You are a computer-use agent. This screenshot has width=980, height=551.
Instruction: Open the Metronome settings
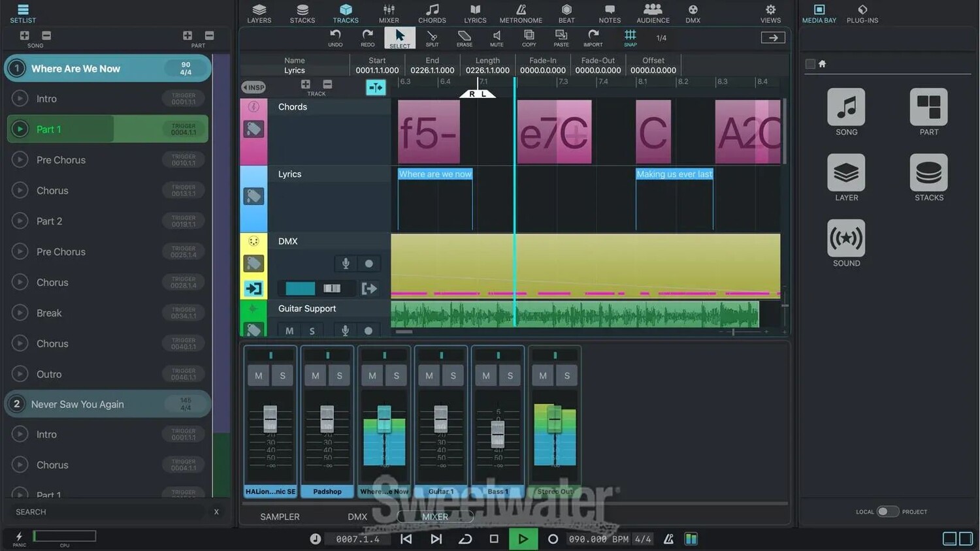tap(521, 13)
